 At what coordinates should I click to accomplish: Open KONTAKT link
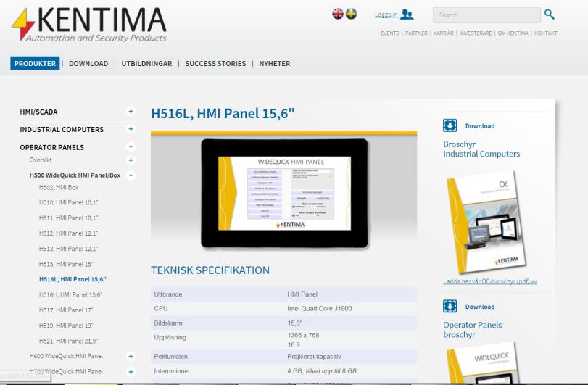(546, 33)
